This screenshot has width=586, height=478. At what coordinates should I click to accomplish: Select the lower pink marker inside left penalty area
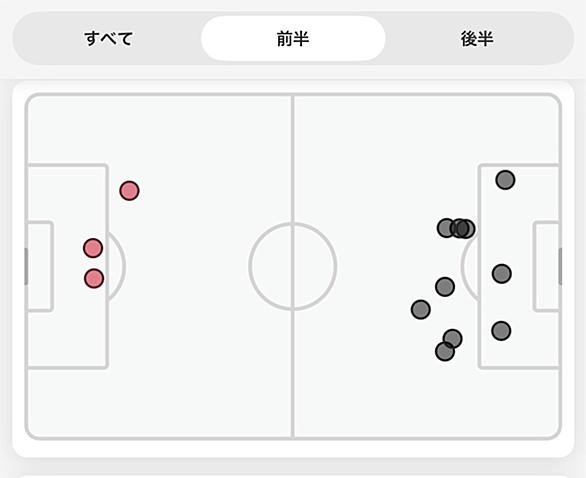point(94,278)
